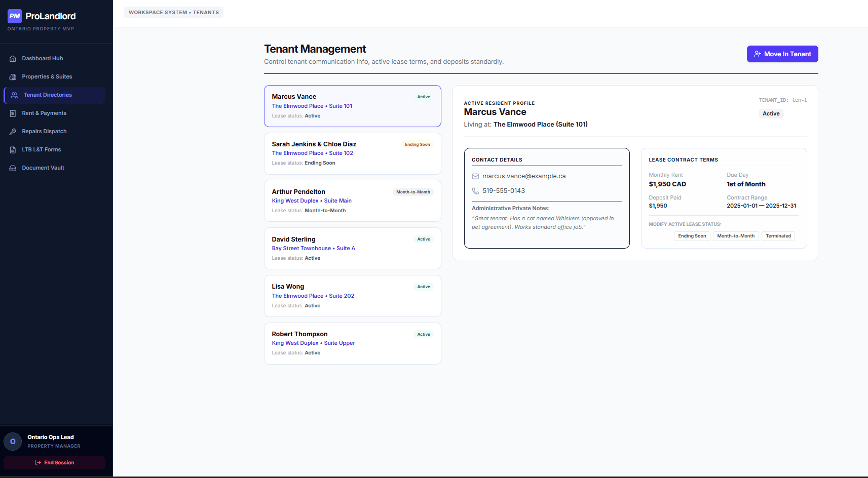Set lease status to Terminated
868x478 pixels.
point(778,236)
